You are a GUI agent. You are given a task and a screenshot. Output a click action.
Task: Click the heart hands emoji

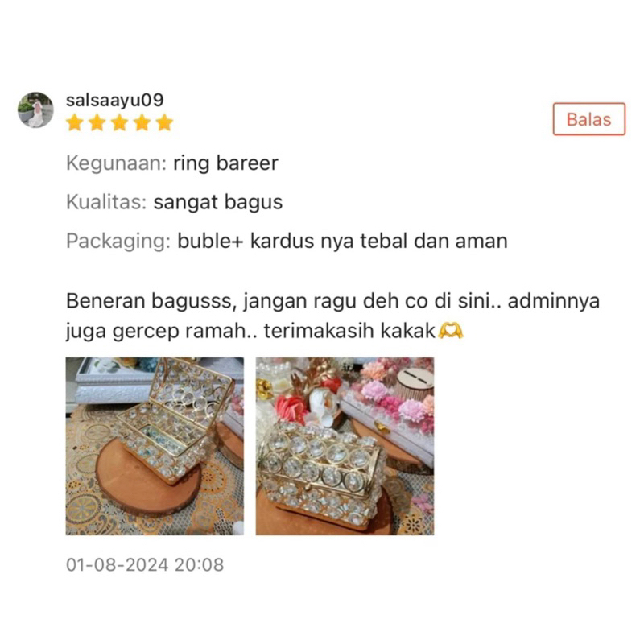[x=451, y=331]
